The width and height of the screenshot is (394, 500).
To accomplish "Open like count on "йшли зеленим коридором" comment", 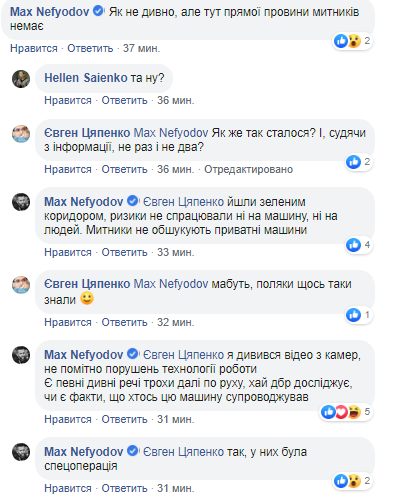I will (358, 245).
